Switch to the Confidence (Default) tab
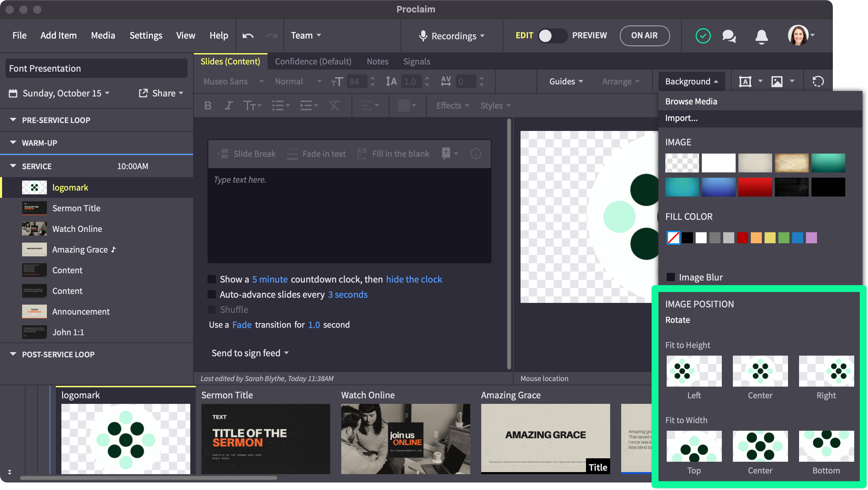 313,61
